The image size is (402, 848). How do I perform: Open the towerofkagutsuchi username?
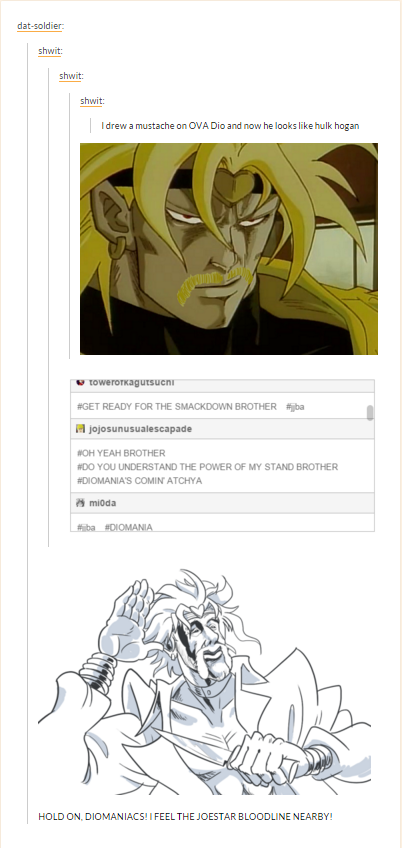coord(129,382)
